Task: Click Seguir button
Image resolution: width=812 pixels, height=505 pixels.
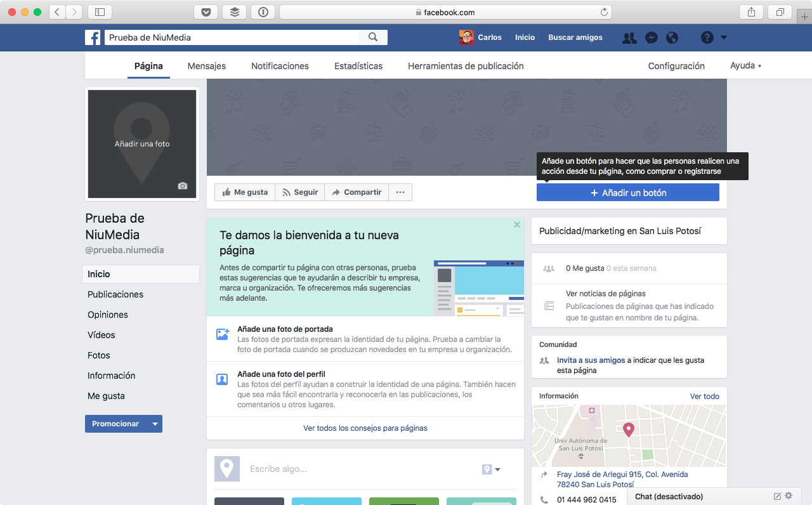Action: 299,192
